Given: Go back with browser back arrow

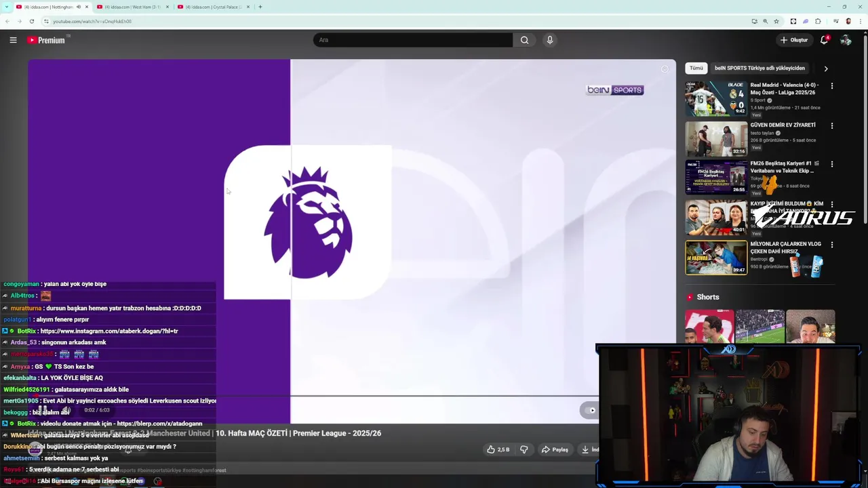Looking at the screenshot, I should (x=7, y=21).
